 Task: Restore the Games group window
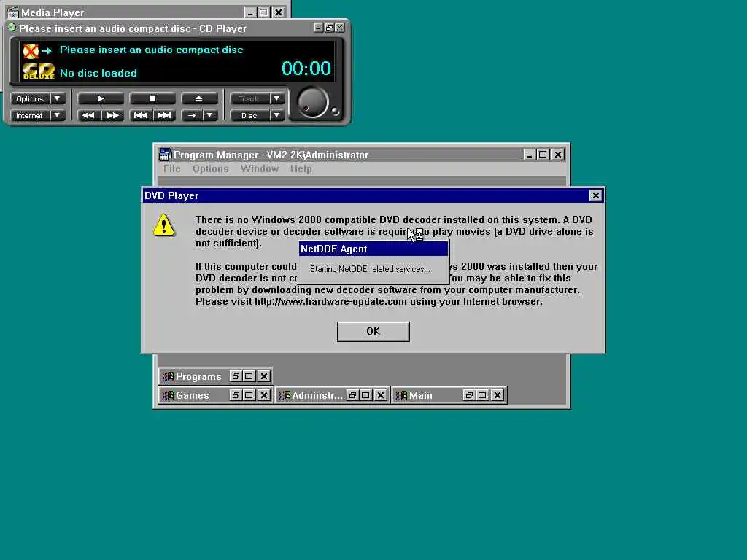(x=236, y=395)
